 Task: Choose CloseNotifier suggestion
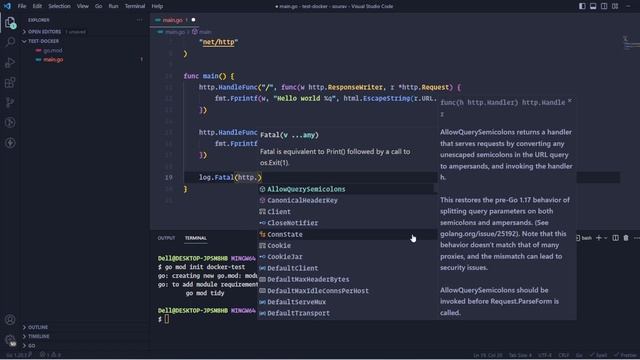(347, 223)
